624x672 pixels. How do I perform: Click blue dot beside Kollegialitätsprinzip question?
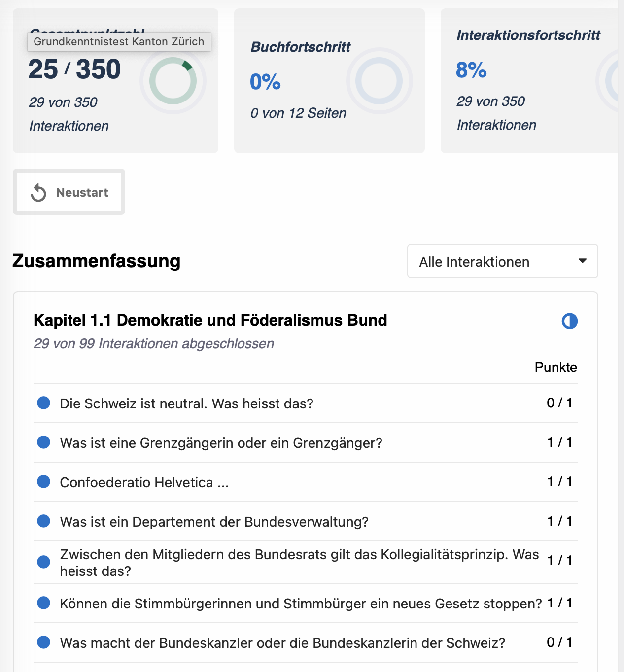[44, 562]
